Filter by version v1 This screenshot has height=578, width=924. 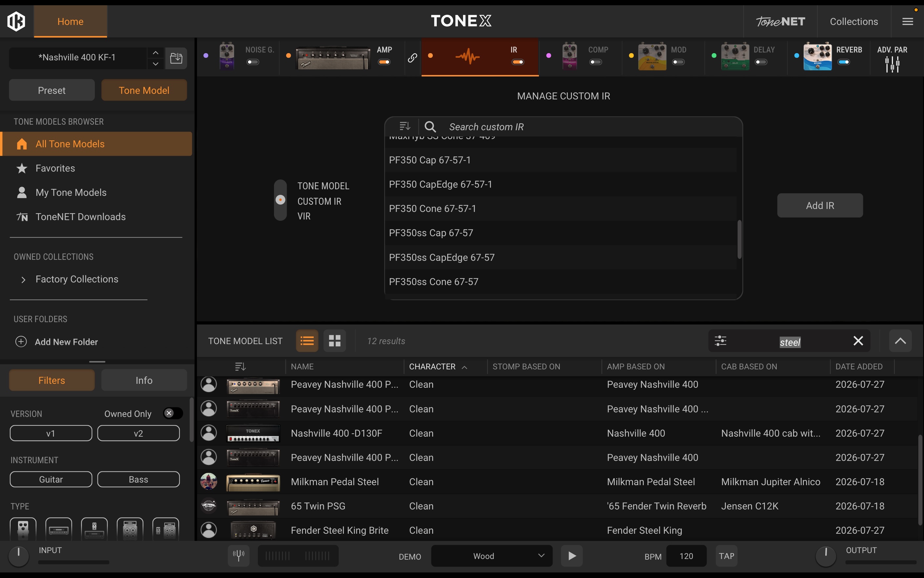51,433
